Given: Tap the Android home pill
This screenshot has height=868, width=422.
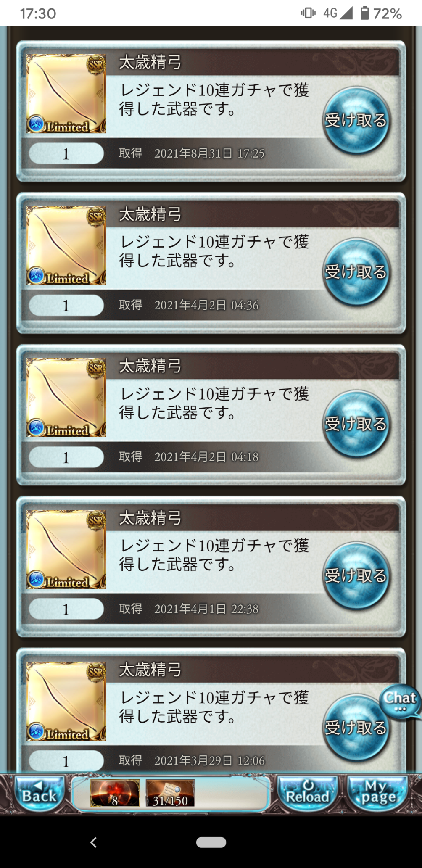Looking at the screenshot, I should pyautogui.click(x=211, y=842).
